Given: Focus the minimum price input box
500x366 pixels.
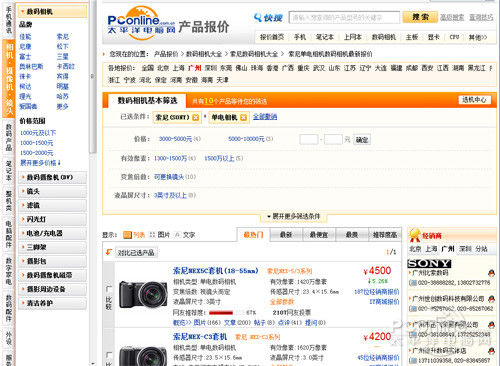Looking at the screenshot, I should point(309,140).
